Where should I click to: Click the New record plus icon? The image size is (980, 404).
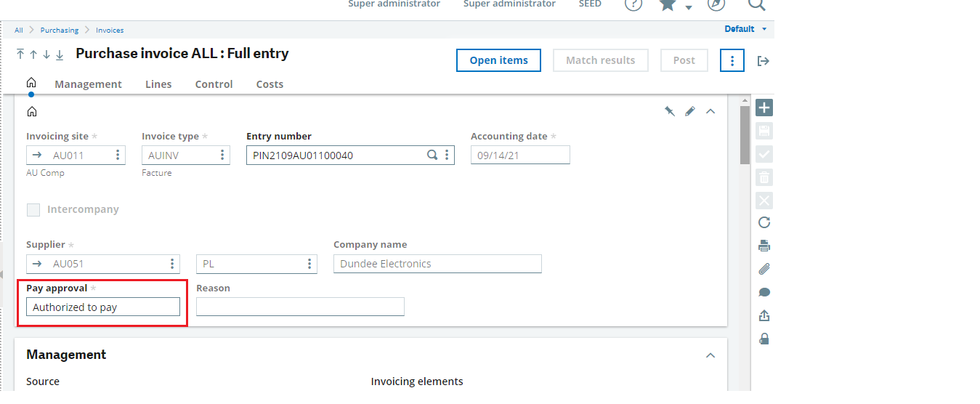click(764, 108)
